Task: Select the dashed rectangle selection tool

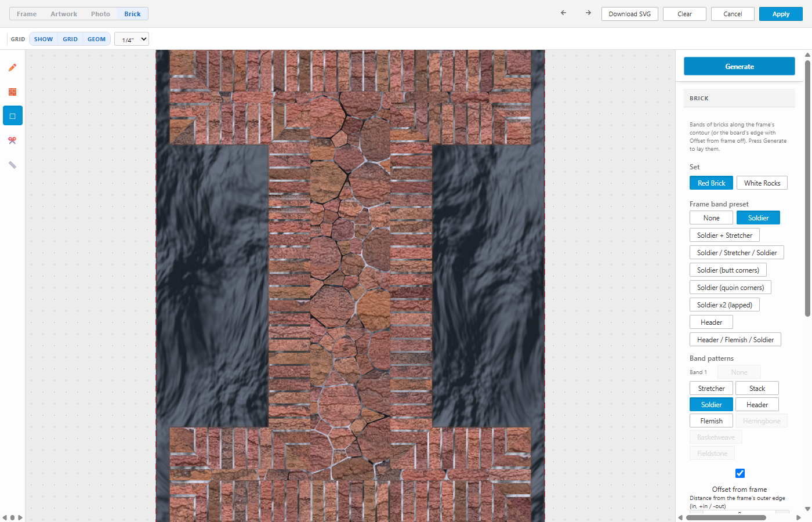Action: click(x=12, y=116)
